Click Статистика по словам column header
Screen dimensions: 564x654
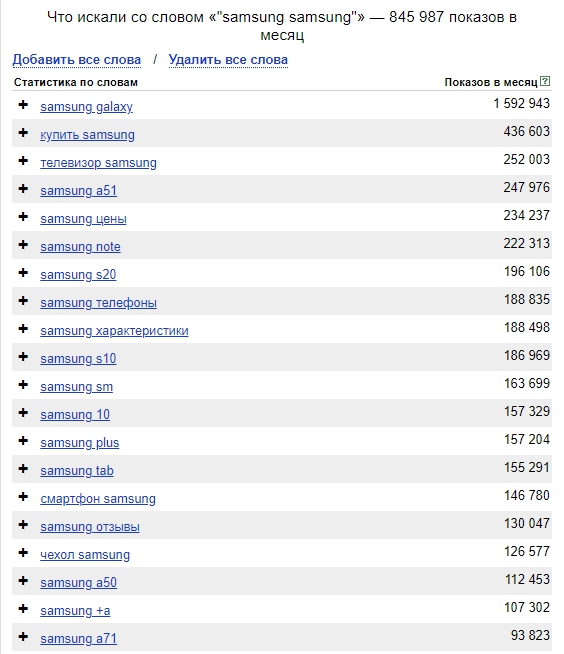tap(76, 82)
